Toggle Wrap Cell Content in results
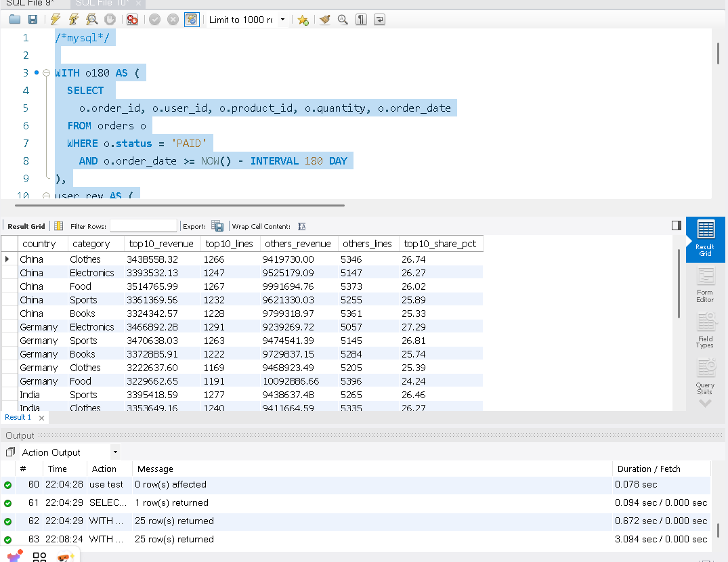Screen dimensions: 728x562 pyautogui.click(x=301, y=226)
